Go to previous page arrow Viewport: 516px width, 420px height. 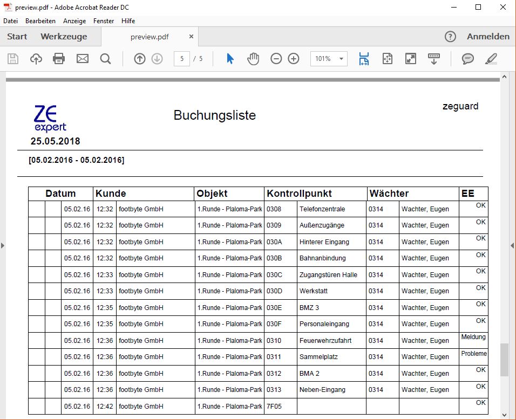(x=140, y=59)
